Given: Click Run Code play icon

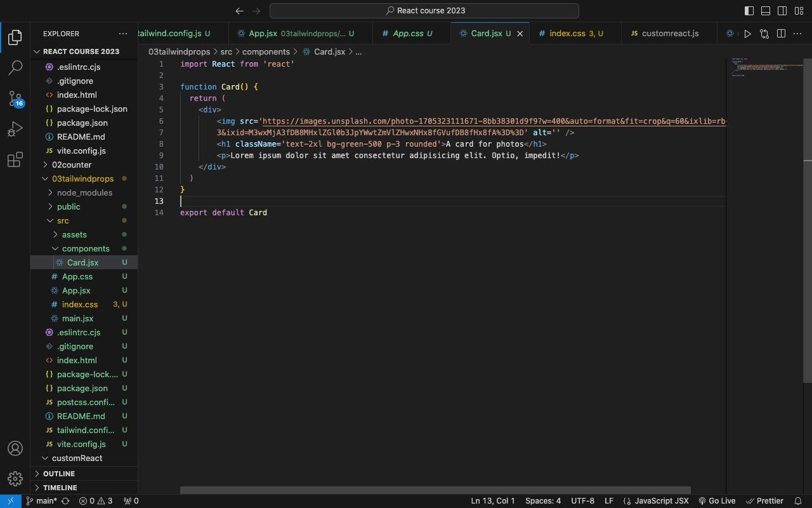Looking at the screenshot, I should coord(747,34).
